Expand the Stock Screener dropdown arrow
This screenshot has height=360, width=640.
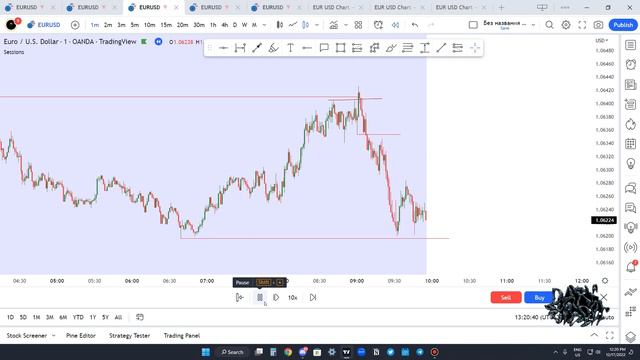[53, 336]
